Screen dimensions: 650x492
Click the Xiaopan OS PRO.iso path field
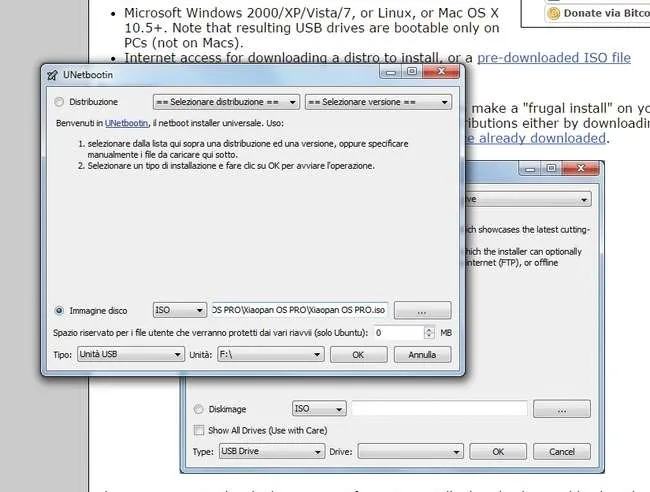pyautogui.click(x=299, y=310)
